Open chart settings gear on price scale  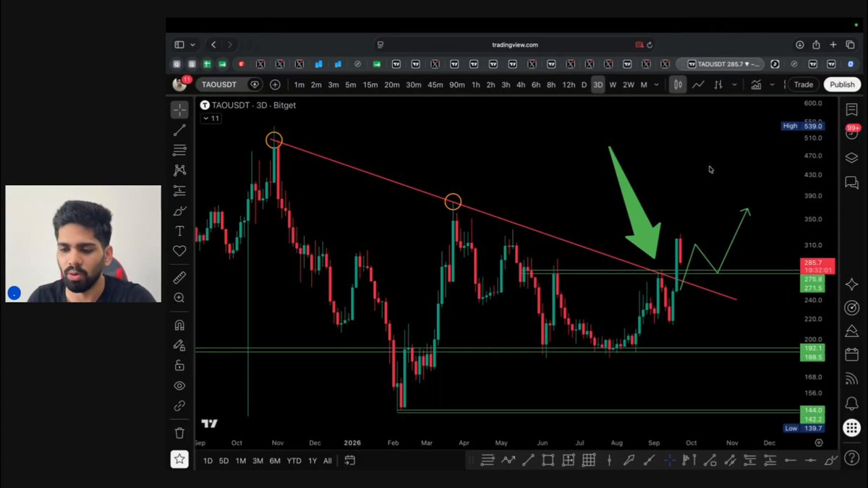coord(819,442)
